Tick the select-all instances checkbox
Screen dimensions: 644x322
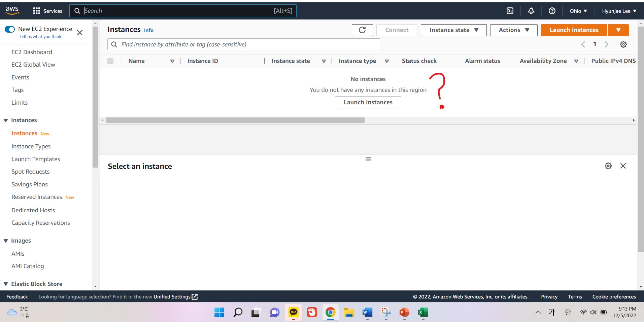tap(110, 61)
